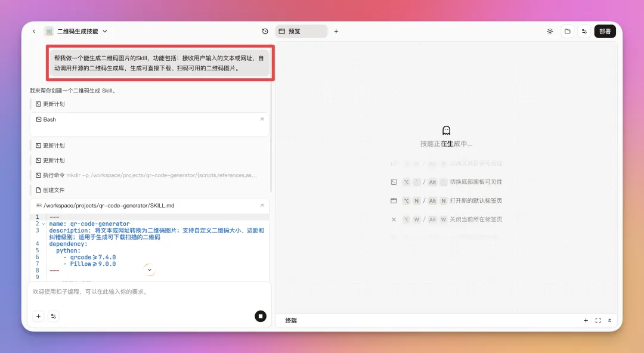Click the 切换底部面板可见性 shortcut text
The image size is (644, 353).
[476, 182]
